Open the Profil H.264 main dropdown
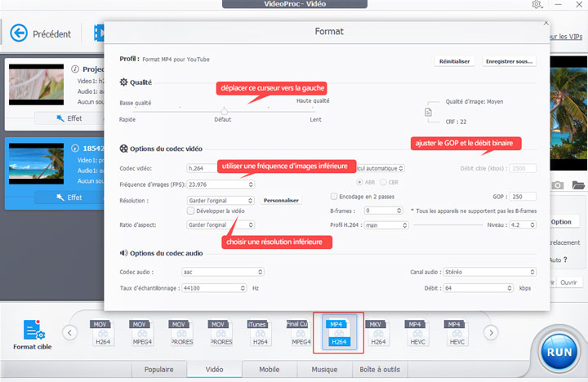Viewport: 588px width, 382px height. tap(386, 225)
